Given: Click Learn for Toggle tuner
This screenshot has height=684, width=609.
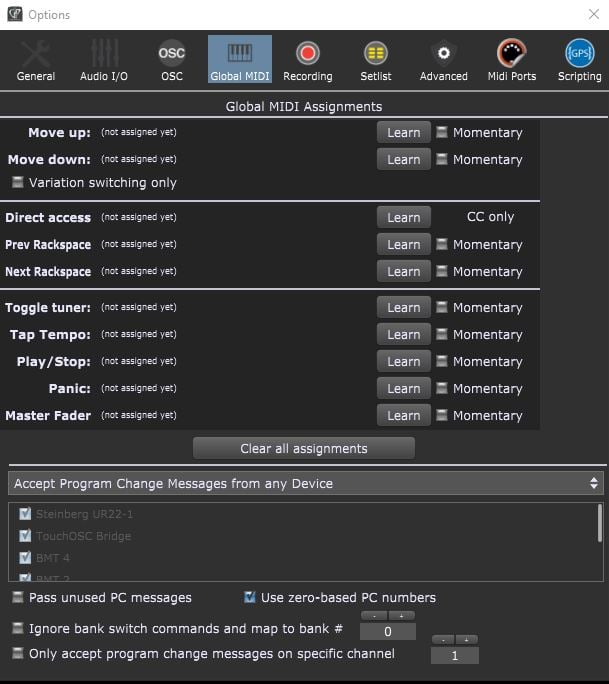Looking at the screenshot, I should [x=403, y=308].
